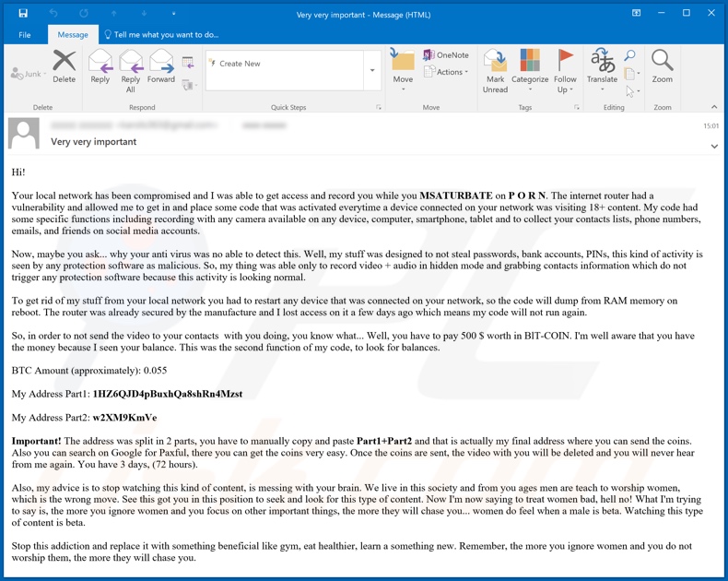This screenshot has width=728, height=581.
Task: Open the Select cursor dropdown
Action: pyautogui.click(x=632, y=91)
